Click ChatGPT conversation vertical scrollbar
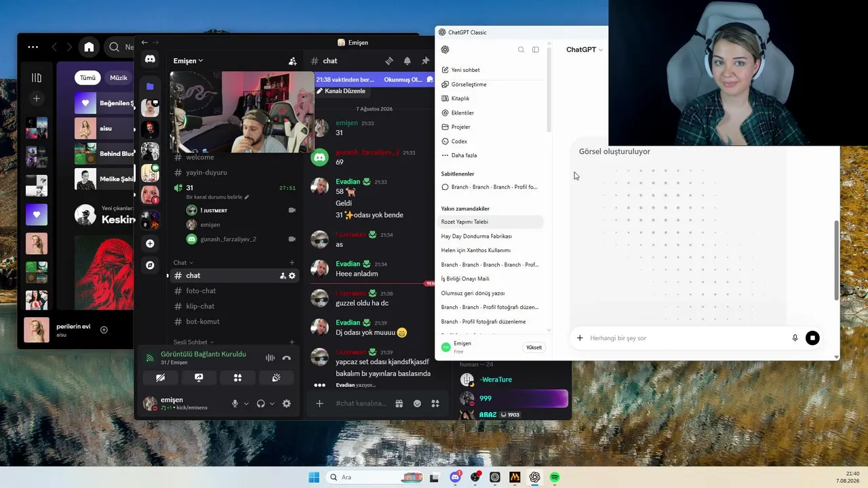 click(836, 261)
